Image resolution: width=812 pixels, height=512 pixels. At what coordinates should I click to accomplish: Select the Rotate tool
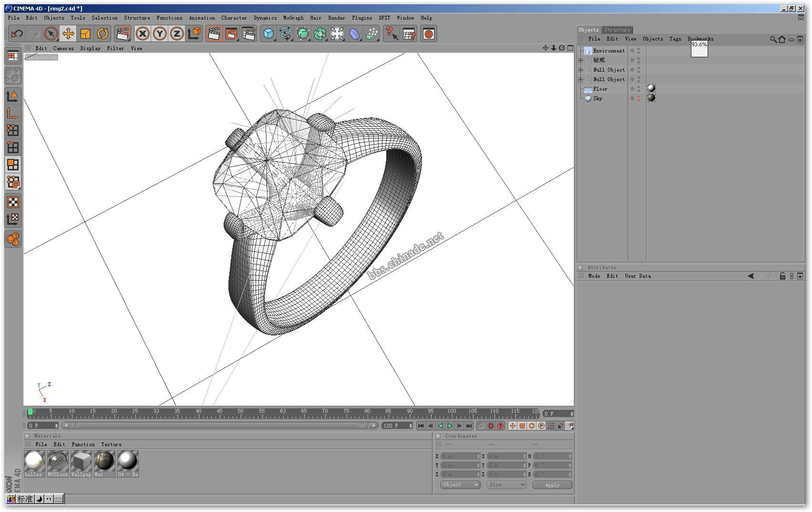(103, 33)
